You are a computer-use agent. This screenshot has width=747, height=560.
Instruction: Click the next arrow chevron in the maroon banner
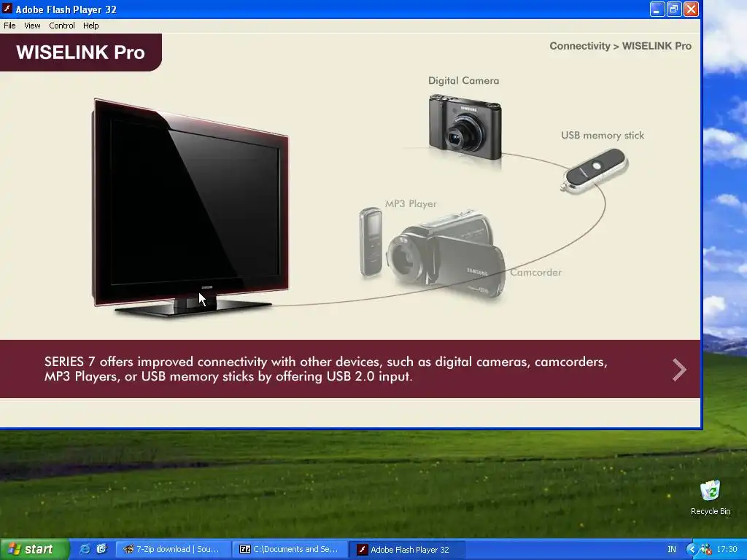click(679, 370)
